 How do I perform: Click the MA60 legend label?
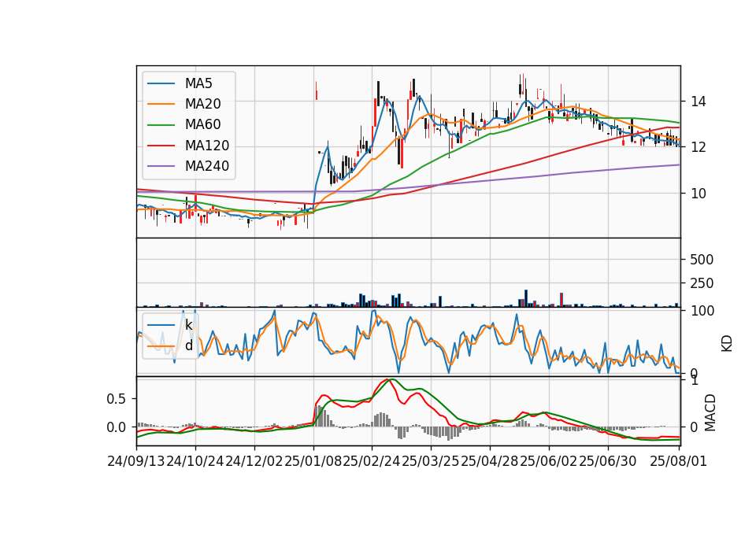pos(202,125)
